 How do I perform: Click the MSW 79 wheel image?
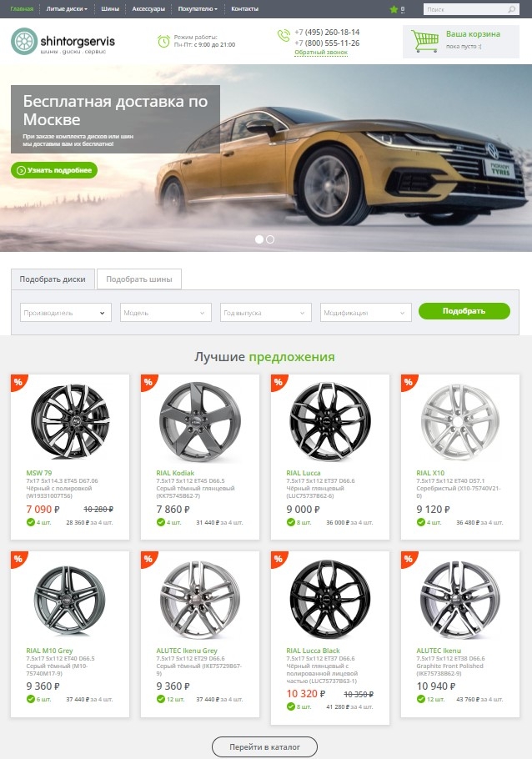(x=70, y=421)
